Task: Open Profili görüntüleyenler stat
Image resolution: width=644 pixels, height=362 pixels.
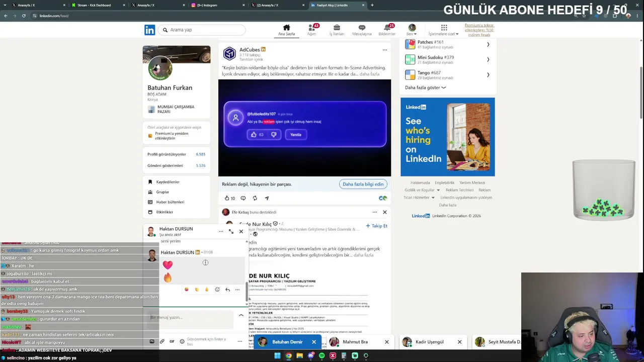Action: tap(177, 154)
